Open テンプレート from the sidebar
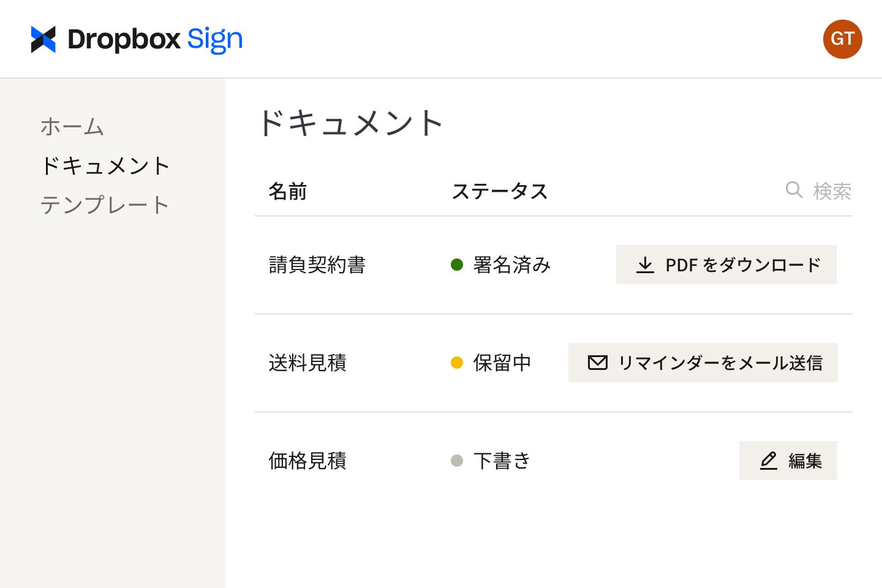 pyautogui.click(x=104, y=205)
